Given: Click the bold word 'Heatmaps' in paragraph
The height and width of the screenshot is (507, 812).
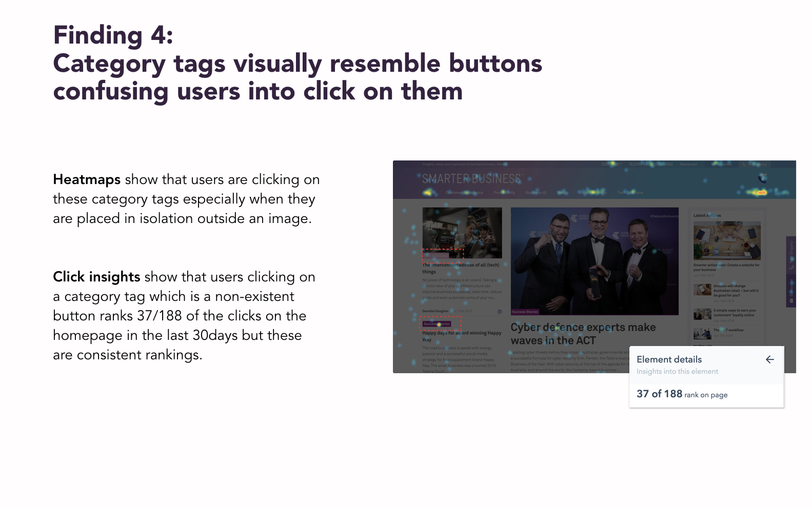Looking at the screenshot, I should click(x=87, y=179).
